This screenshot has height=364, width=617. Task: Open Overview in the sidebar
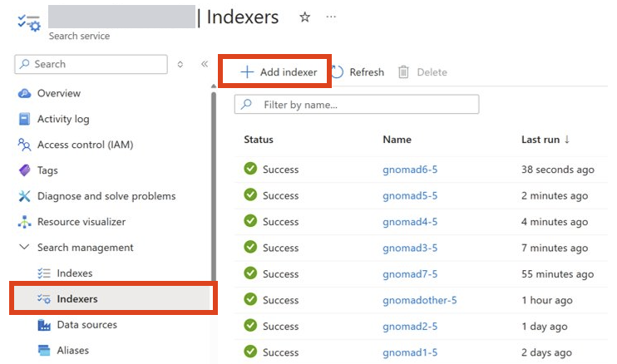point(59,93)
